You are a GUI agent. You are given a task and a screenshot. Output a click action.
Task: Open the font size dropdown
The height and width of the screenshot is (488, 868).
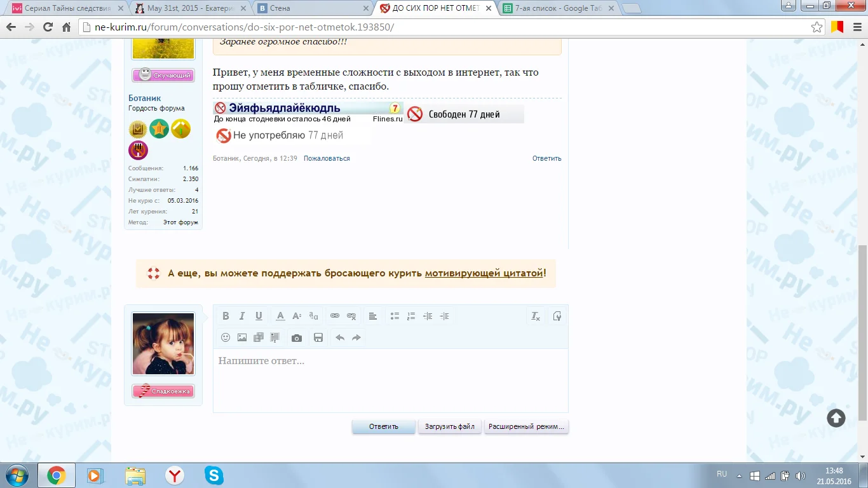point(297,316)
